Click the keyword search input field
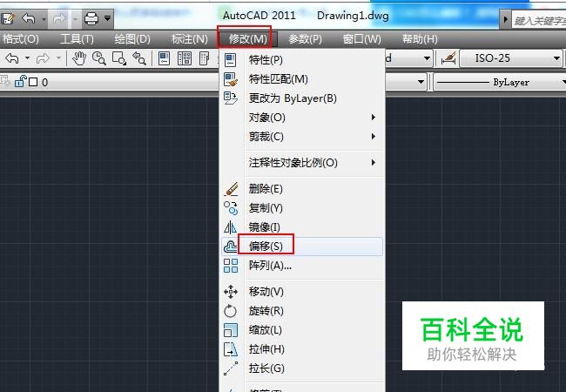Viewport: 566px width, 392px height. 539,21
